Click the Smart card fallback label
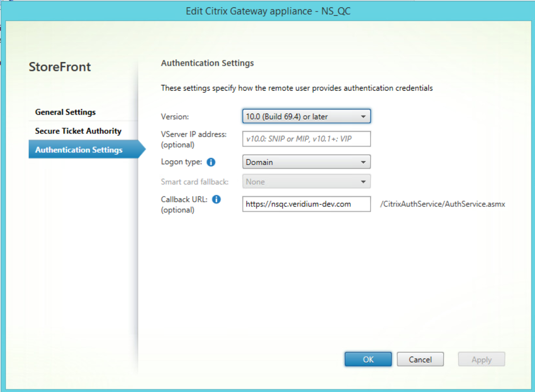 [194, 182]
